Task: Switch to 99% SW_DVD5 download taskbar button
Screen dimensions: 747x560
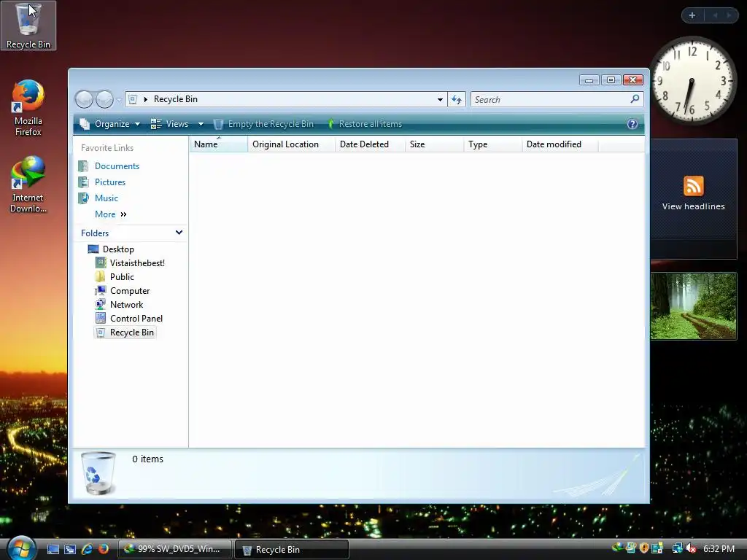Action: click(175, 549)
